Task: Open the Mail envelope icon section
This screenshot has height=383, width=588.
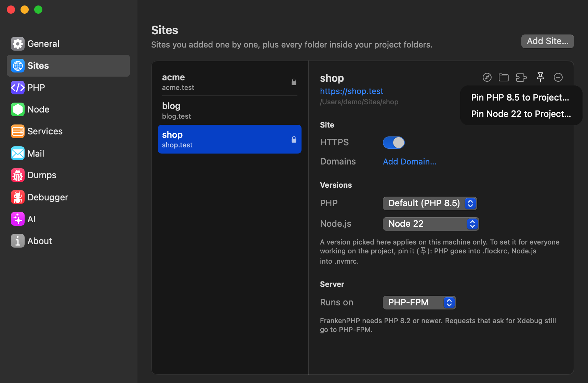Action: (17, 153)
